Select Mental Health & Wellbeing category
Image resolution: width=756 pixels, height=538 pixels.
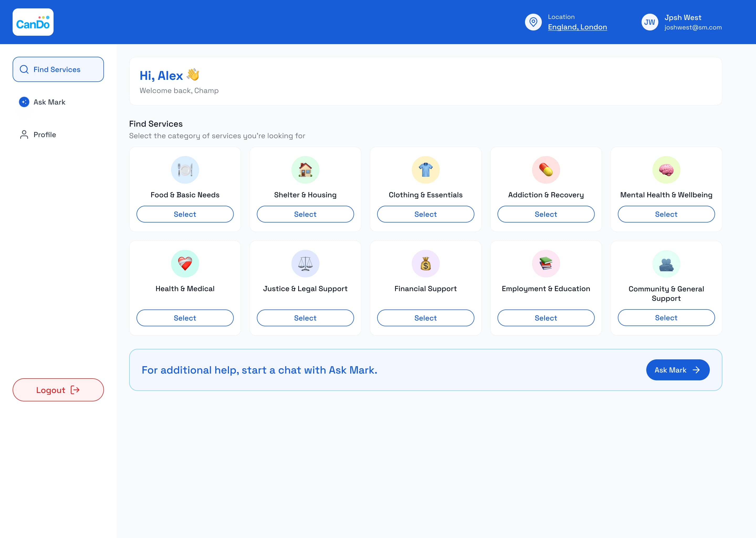pyautogui.click(x=666, y=214)
